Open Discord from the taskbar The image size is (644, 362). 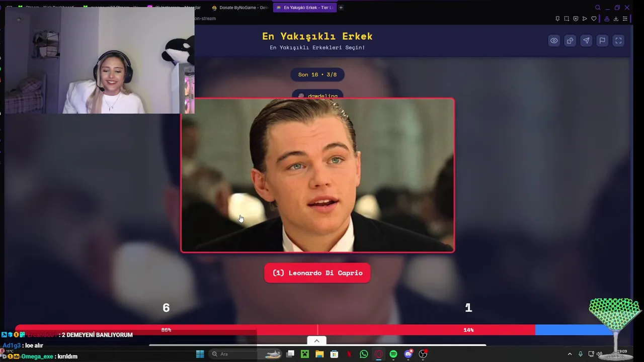408,354
